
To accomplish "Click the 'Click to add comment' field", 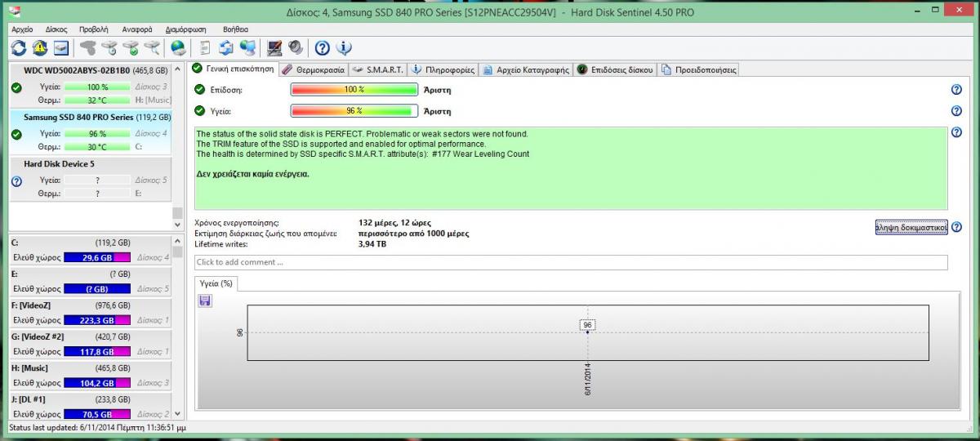I will pos(571,262).
